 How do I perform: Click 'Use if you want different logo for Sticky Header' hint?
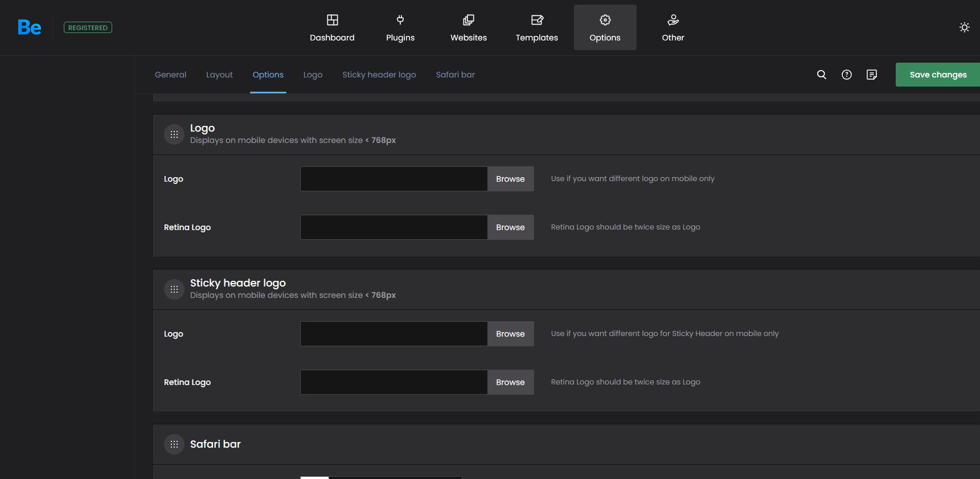(665, 334)
